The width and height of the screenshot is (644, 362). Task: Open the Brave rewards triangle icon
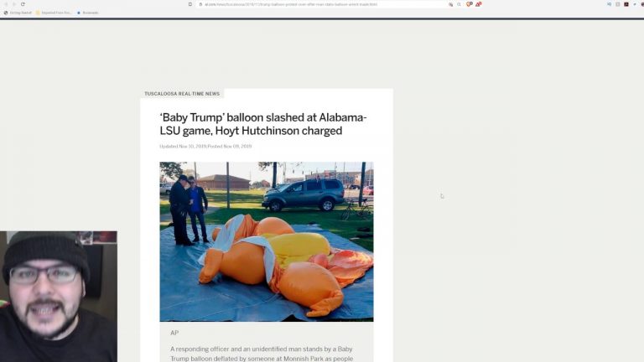coord(478,4)
